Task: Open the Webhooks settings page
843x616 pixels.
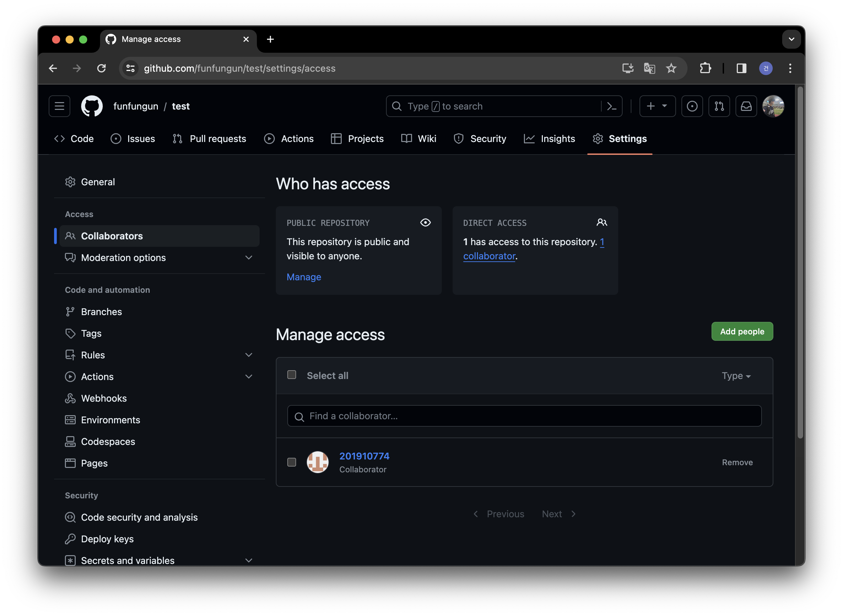Action: [104, 398]
